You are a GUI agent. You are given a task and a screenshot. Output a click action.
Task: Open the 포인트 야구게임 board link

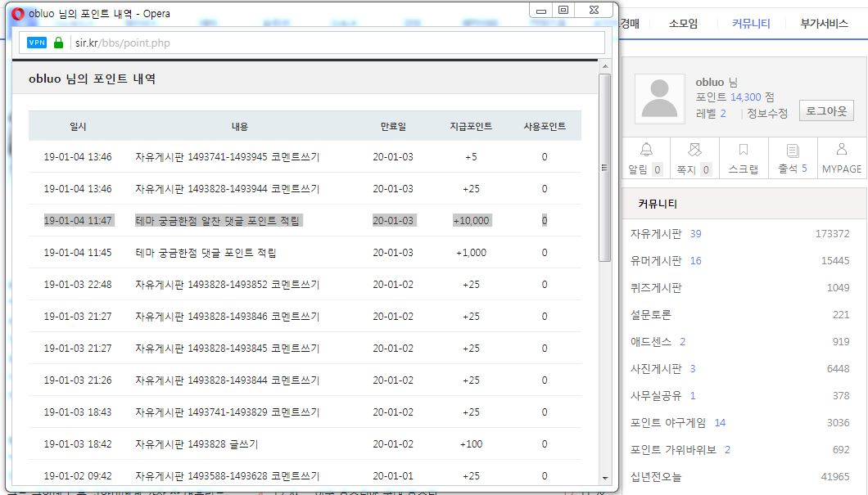pyautogui.click(x=667, y=423)
